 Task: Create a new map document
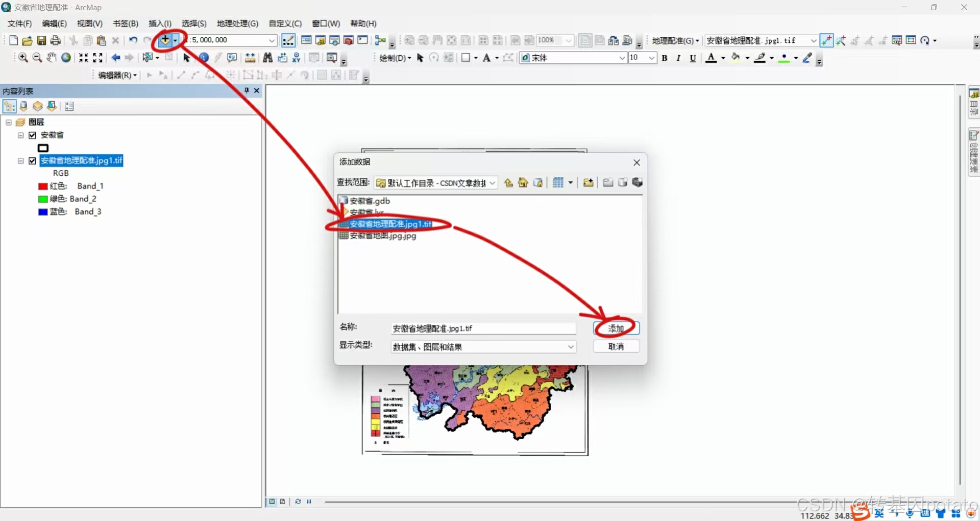pos(14,40)
